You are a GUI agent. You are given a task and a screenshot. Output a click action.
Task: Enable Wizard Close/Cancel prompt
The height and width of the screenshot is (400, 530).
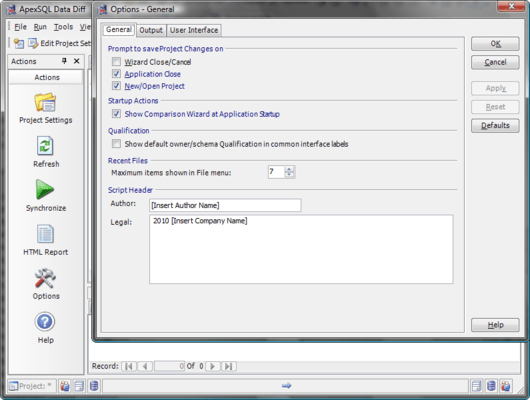[x=116, y=62]
